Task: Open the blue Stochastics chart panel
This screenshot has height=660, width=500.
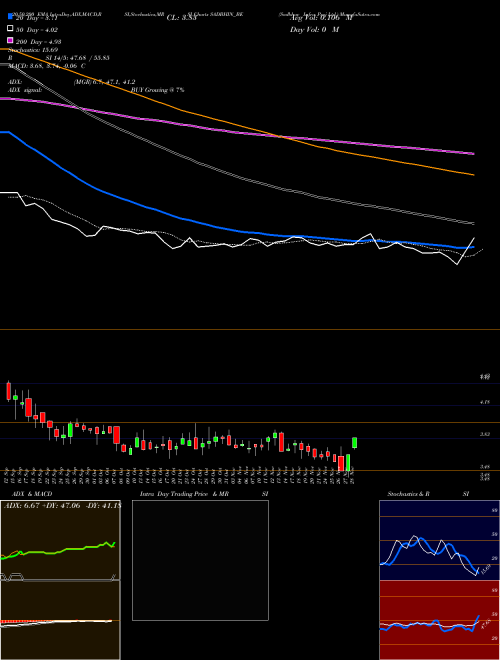Action: point(439,540)
